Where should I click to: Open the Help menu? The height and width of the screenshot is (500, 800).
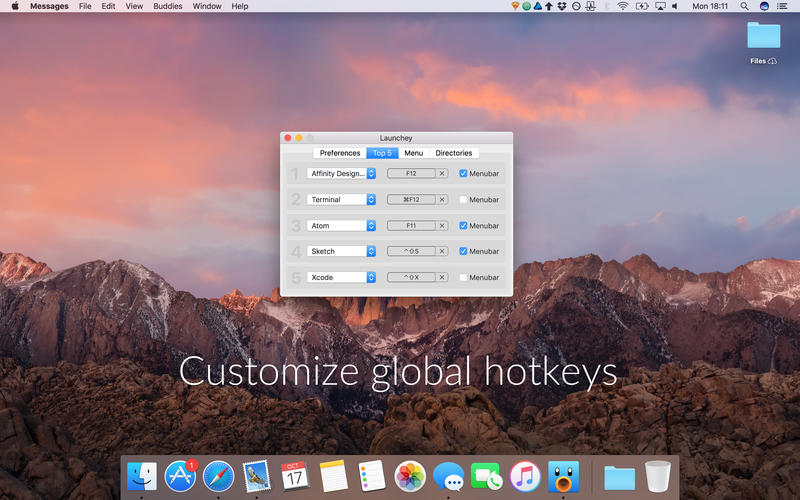pyautogui.click(x=240, y=6)
